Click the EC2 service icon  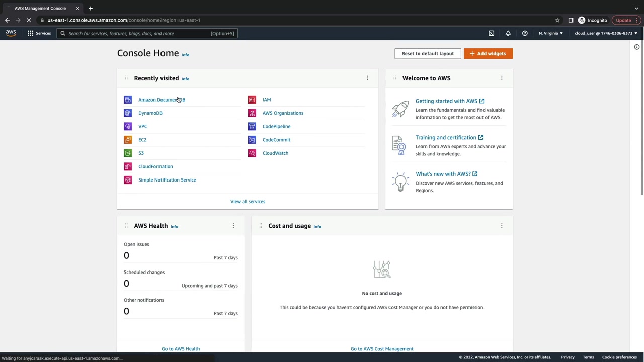(128, 140)
